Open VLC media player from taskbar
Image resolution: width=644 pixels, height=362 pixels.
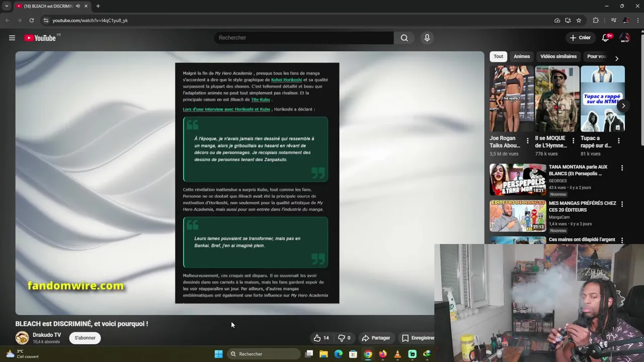(397, 354)
